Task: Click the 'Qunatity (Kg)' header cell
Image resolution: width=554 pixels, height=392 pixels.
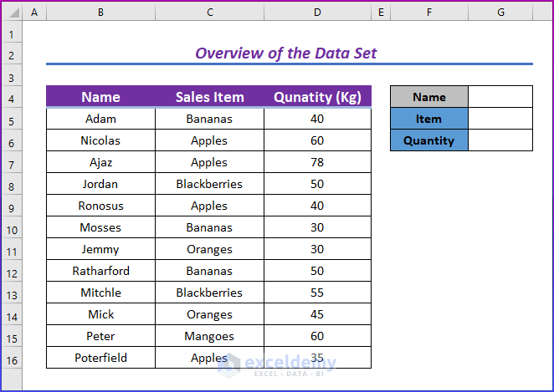Action: pos(317,97)
